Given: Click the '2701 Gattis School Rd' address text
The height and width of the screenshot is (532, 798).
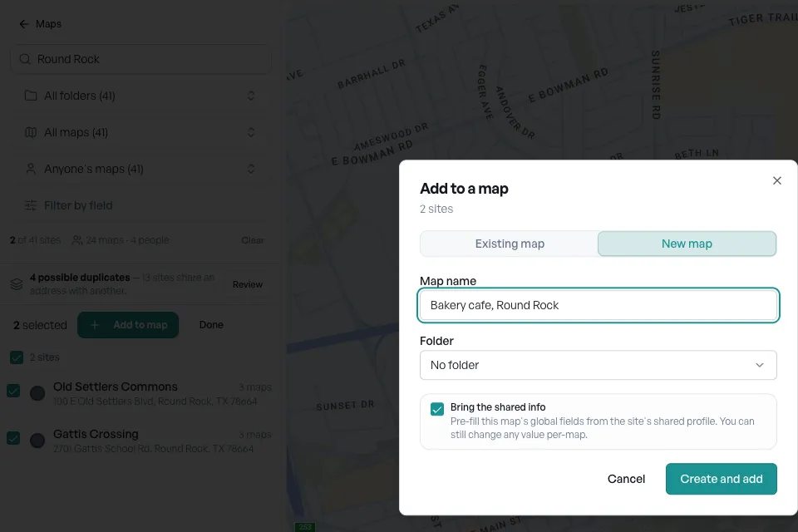Looking at the screenshot, I should tap(153, 449).
